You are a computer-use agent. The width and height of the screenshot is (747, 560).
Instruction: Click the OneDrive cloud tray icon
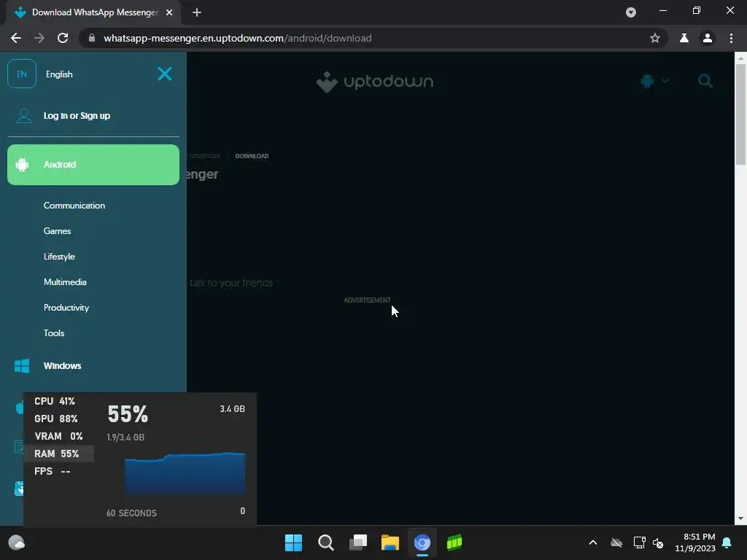616,542
